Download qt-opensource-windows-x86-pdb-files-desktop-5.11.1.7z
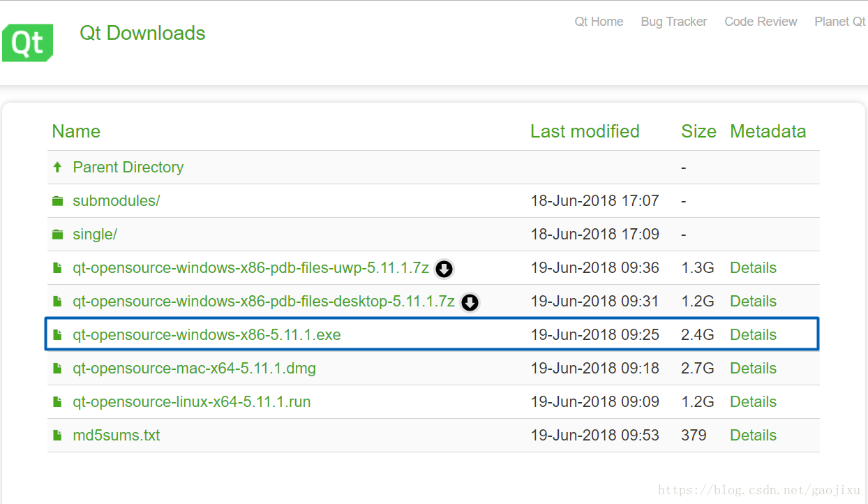Viewport: 868px width, 504px height. [x=264, y=302]
